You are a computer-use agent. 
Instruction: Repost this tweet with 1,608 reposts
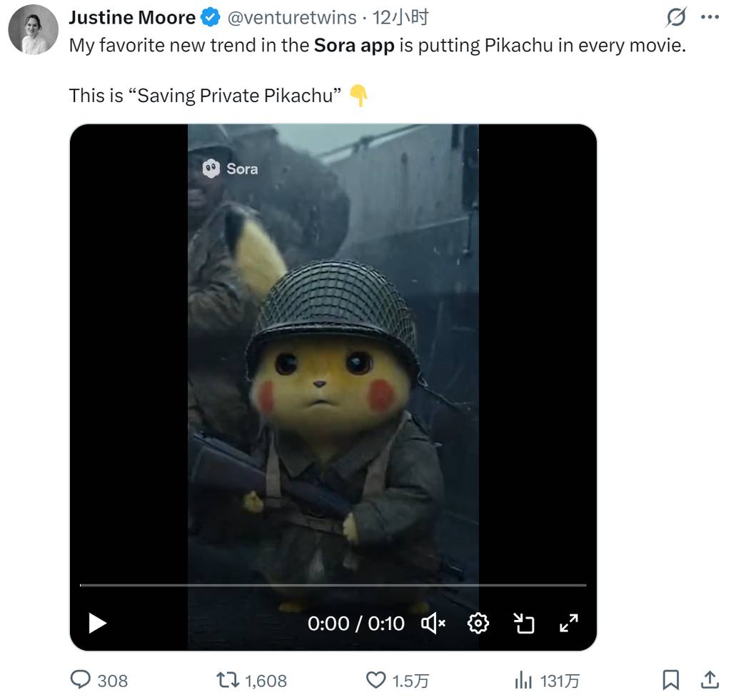228,680
